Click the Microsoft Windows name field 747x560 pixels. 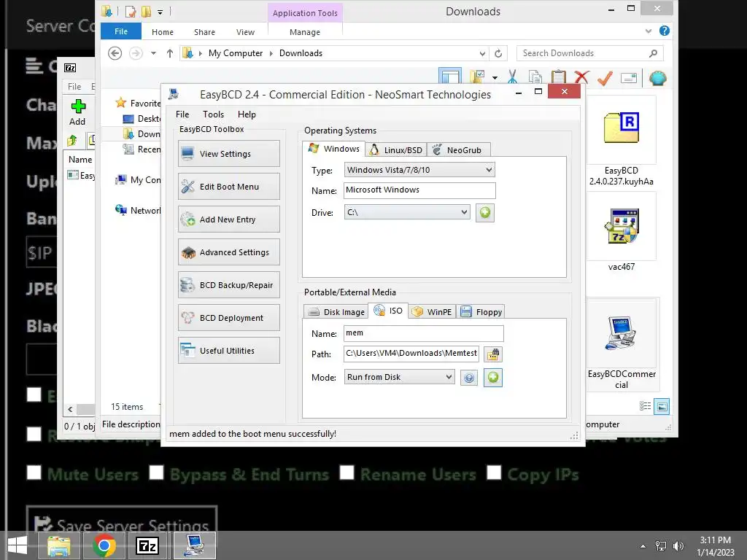(x=419, y=190)
